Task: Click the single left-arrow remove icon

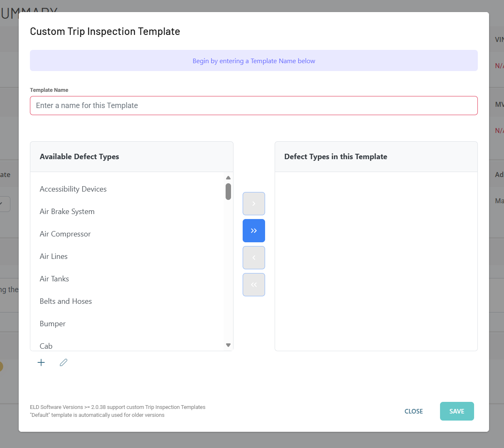Action: coord(253,258)
